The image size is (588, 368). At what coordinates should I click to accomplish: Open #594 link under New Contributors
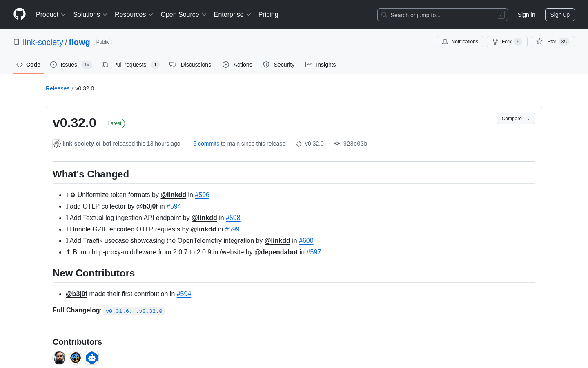pos(184,294)
